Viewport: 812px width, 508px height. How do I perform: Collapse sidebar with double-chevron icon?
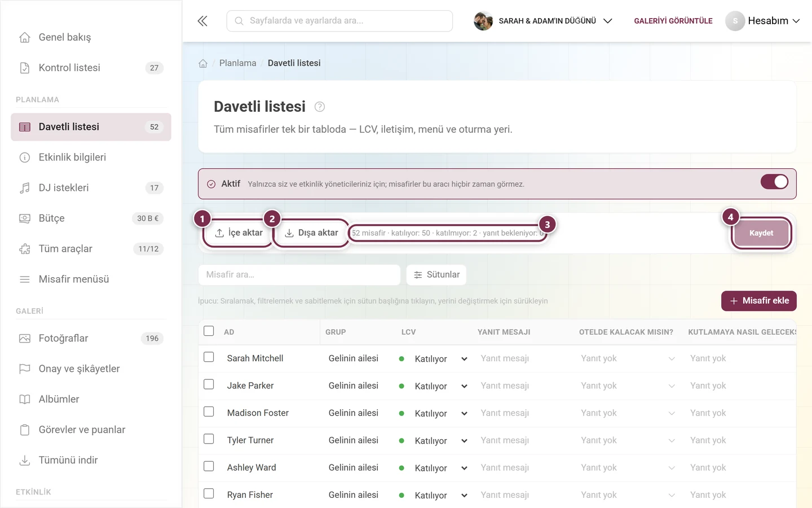[x=202, y=21]
